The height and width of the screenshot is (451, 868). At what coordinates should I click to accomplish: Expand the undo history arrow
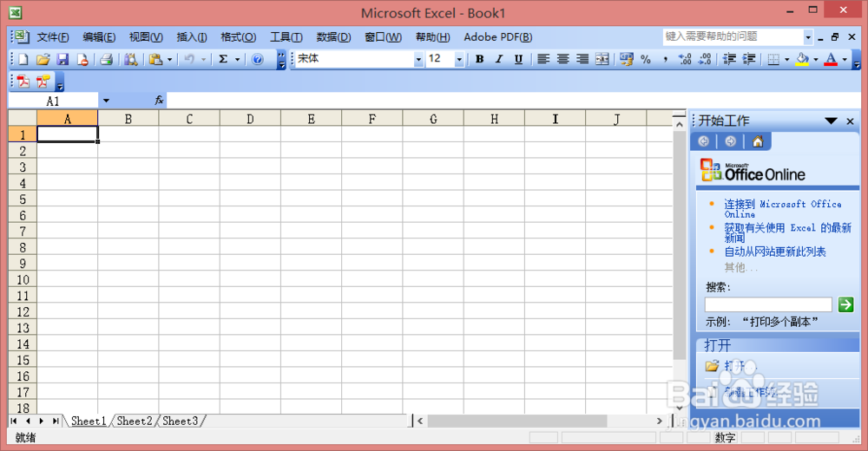click(x=203, y=59)
